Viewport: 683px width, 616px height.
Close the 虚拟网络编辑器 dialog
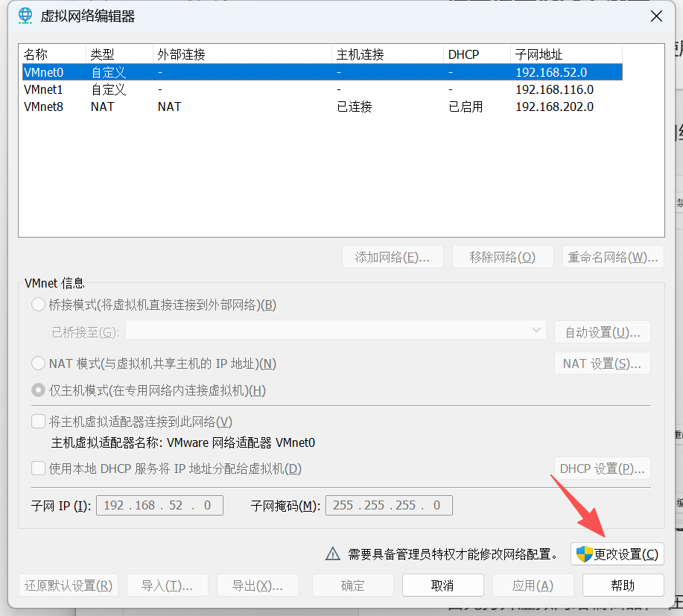pyautogui.click(x=656, y=16)
